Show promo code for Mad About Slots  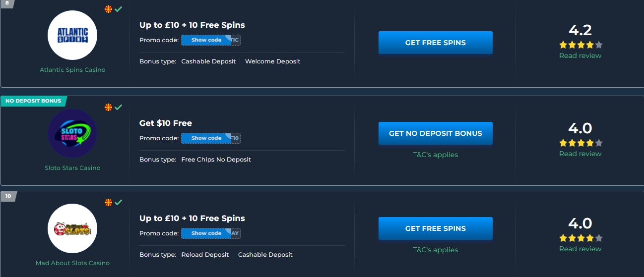(x=206, y=233)
